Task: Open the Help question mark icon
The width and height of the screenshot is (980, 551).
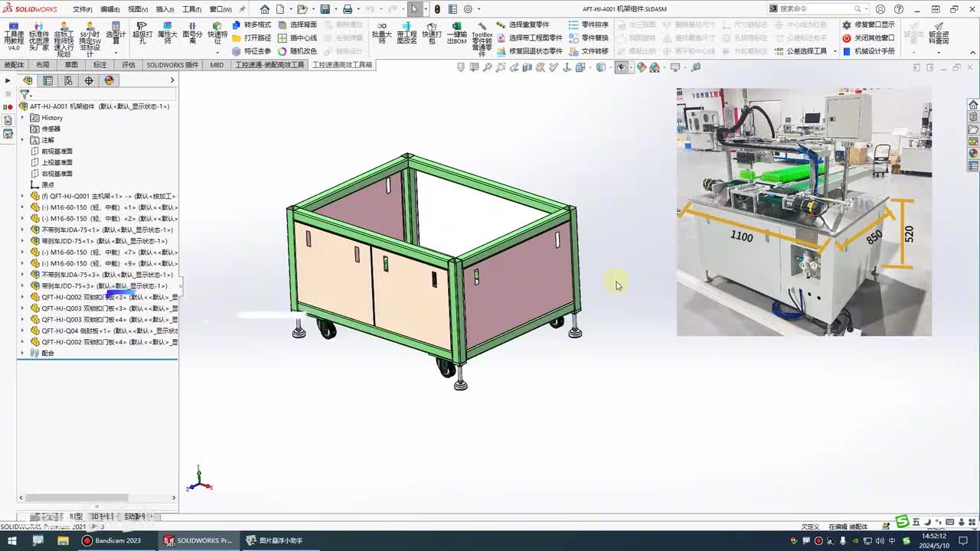Action: [x=897, y=9]
